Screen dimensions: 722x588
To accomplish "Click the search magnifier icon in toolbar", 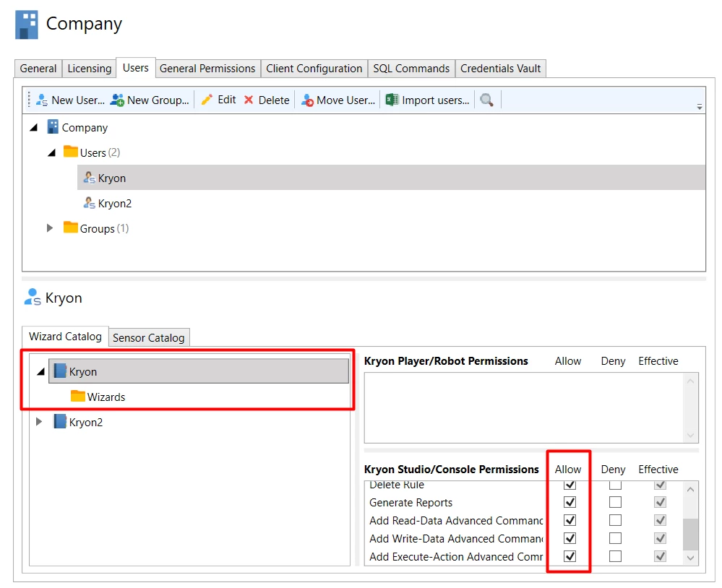I will pyautogui.click(x=486, y=100).
